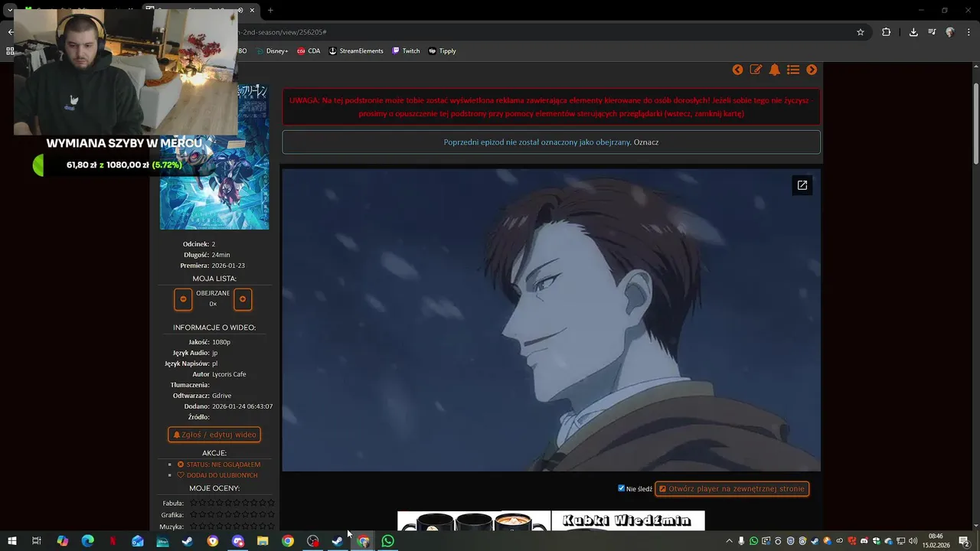Click the Kubki Wiedźmin advertisement banner
Viewport: 980px width, 551px height.
(x=551, y=521)
